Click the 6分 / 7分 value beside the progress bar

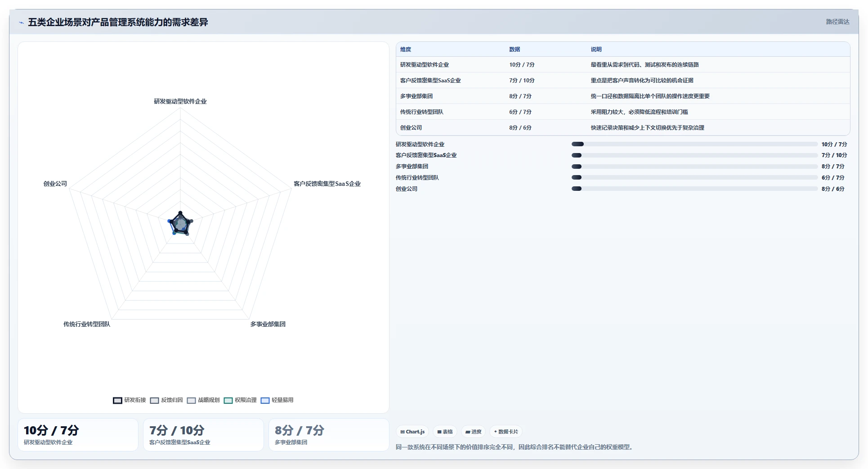point(833,178)
